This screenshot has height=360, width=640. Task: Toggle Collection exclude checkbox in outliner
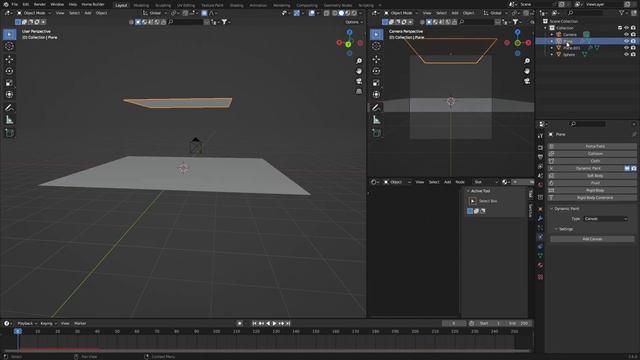pyautogui.click(x=620, y=28)
